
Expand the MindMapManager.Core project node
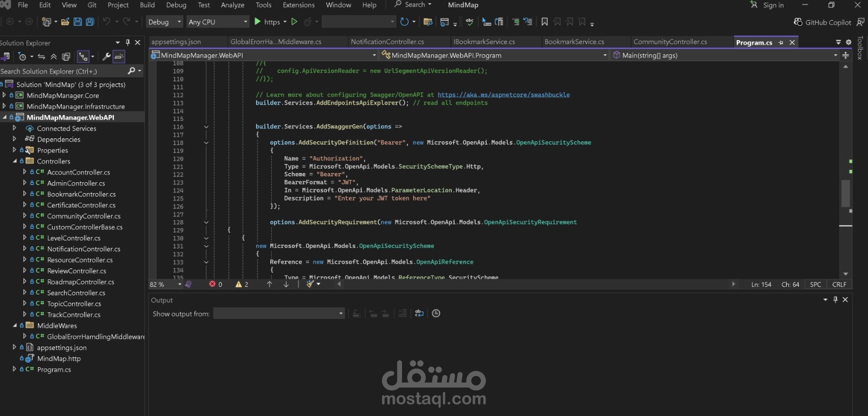click(4, 95)
